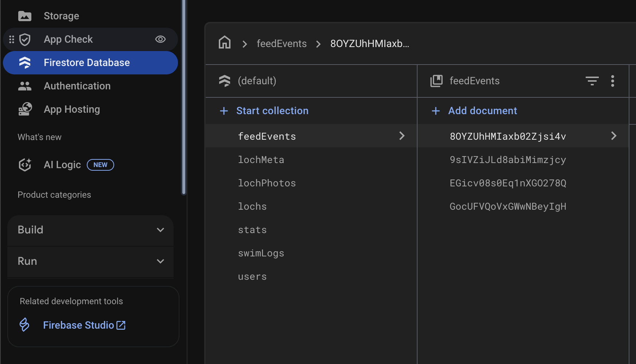Click Related development tools label
The image size is (636, 364).
point(71,301)
